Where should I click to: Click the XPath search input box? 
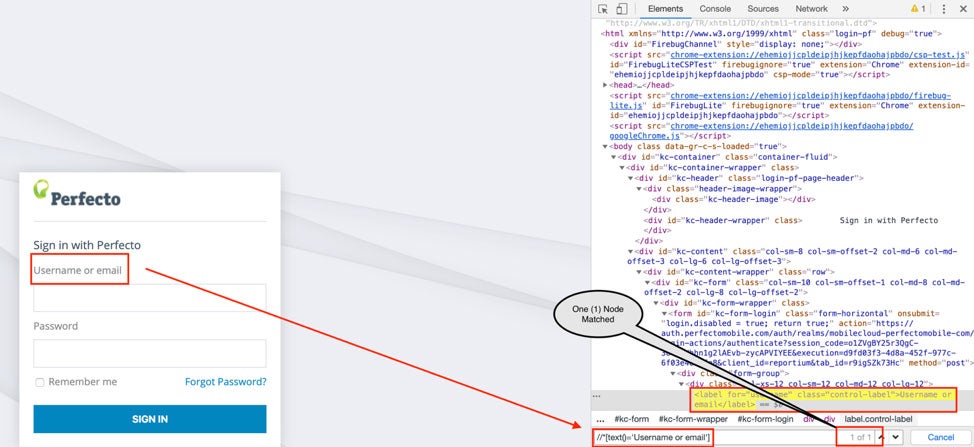coord(713,438)
